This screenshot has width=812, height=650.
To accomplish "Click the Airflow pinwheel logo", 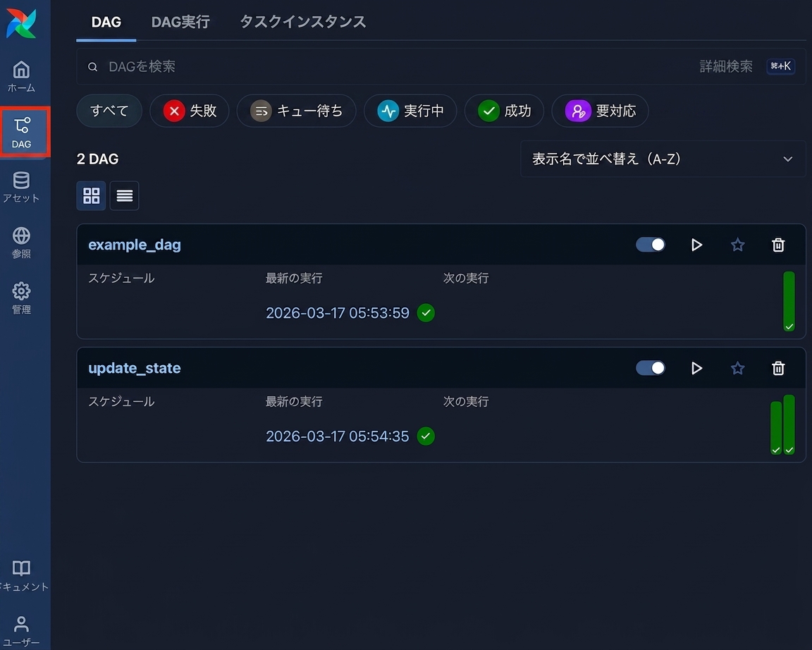I will (21, 23).
